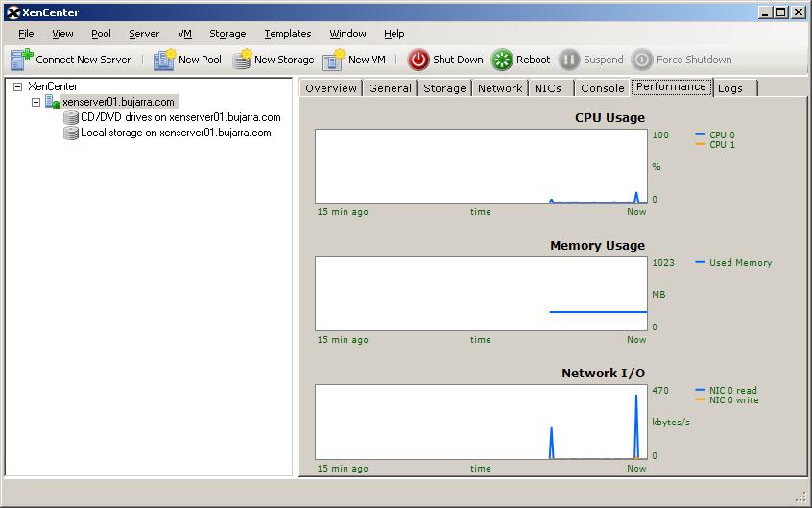Image resolution: width=812 pixels, height=508 pixels.
Task: Collapse the xenserver01.bujarra.com node
Action: tap(36, 102)
